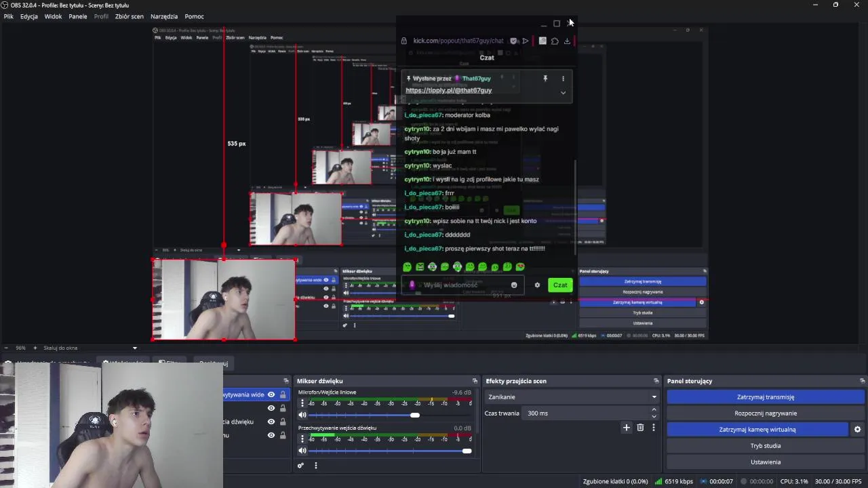Open the audio mixer kebab menu

point(315,466)
